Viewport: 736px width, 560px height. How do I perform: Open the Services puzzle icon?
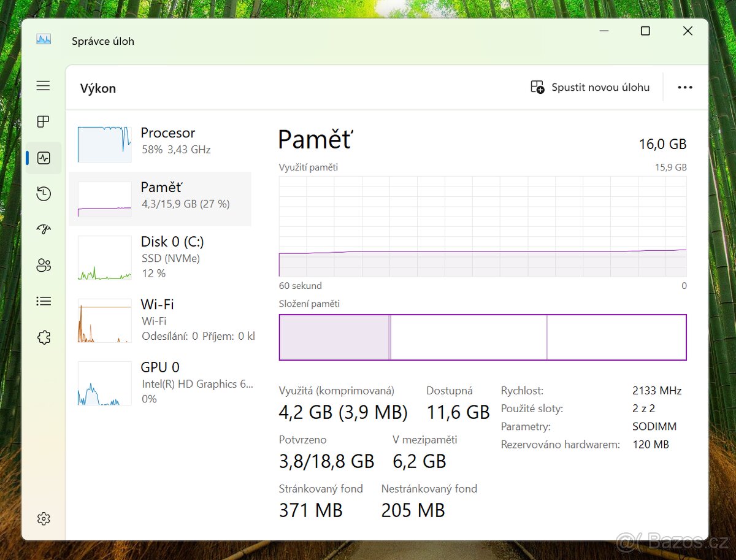[43, 337]
